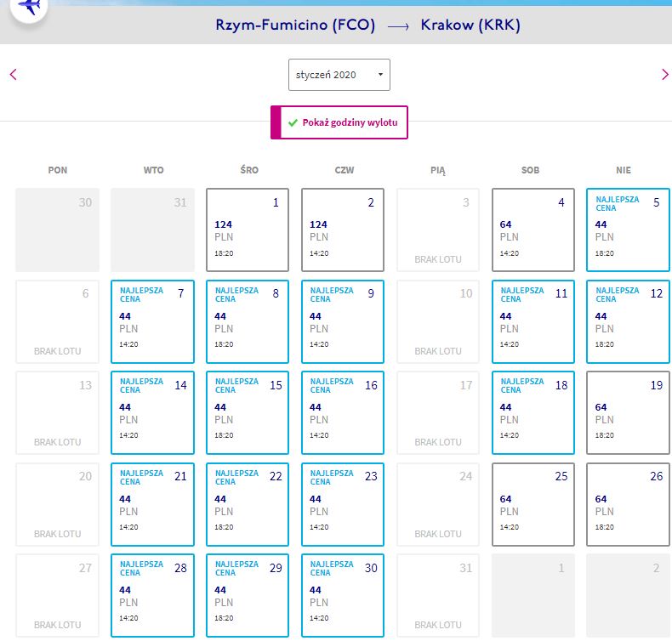The image size is (672, 641).
Task: Select January 1 flight for 124 PLN
Action: [x=248, y=230]
